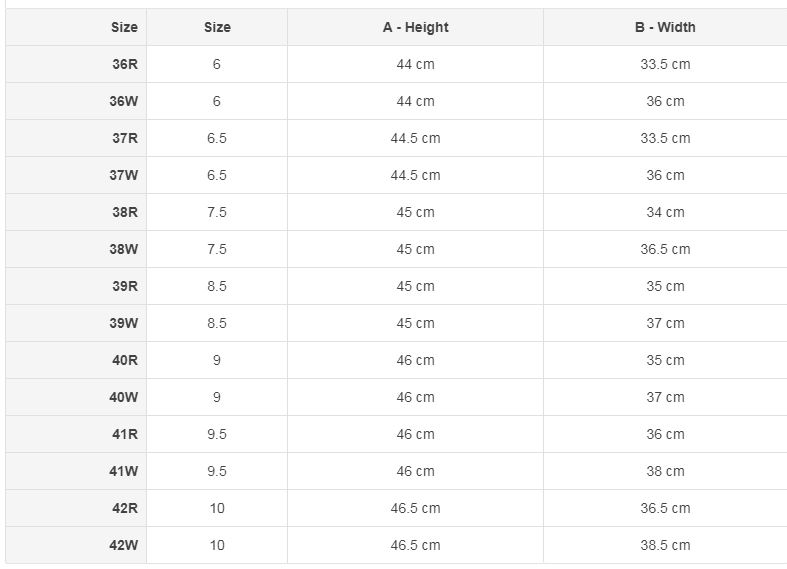The height and width of the screenshot is (569, 787).
Task: Select the 36W size row label
Action: (x=123, y=101)
